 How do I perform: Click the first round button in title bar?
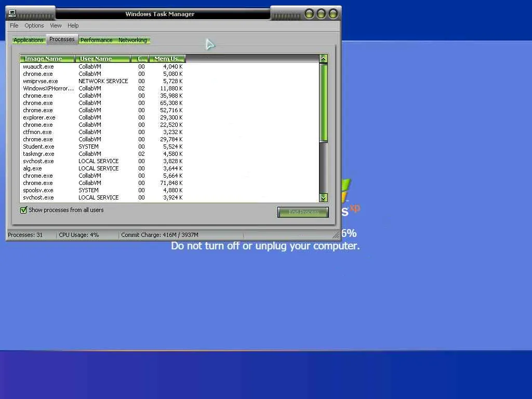pos(309,14)
